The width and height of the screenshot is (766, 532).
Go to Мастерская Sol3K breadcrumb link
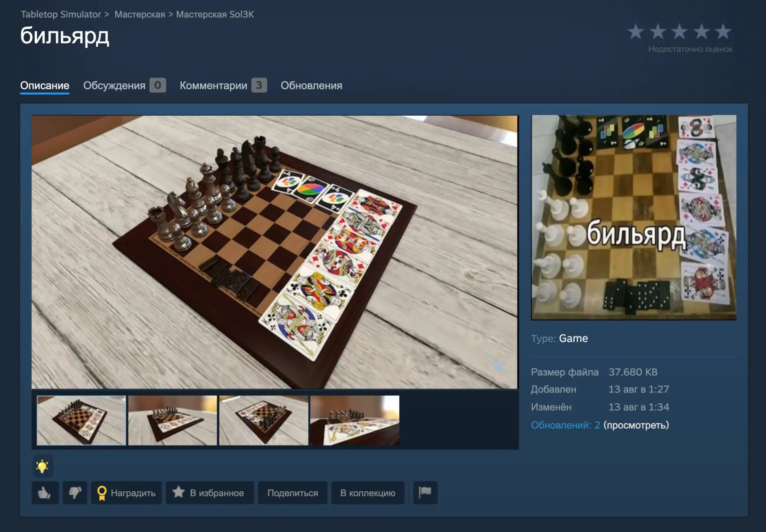tap(215, 14)
